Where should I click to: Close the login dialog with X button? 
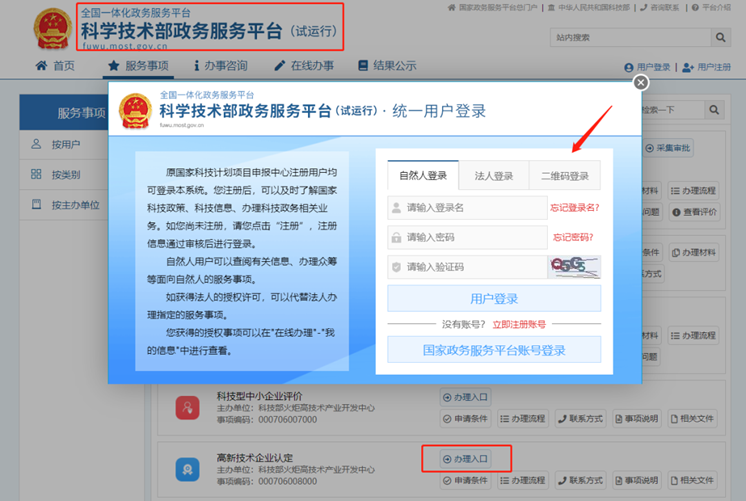pyautogui.click(x=641, y=83)
